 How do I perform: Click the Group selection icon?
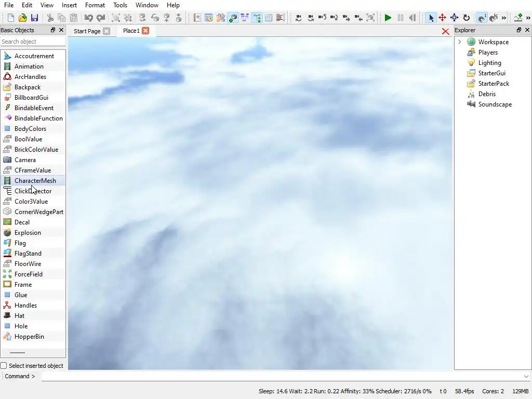pos(116,18)
